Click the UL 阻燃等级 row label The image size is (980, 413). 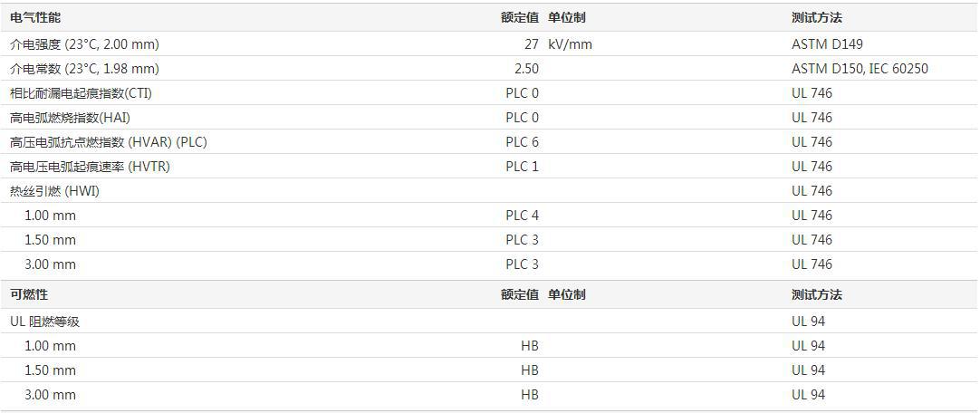click(x=49, y=322)
